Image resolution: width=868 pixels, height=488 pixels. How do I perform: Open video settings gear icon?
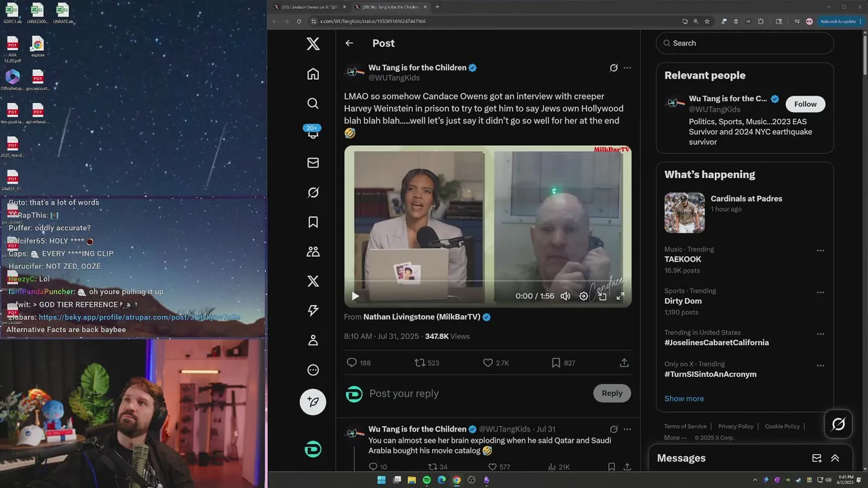[x=584, y=296]
